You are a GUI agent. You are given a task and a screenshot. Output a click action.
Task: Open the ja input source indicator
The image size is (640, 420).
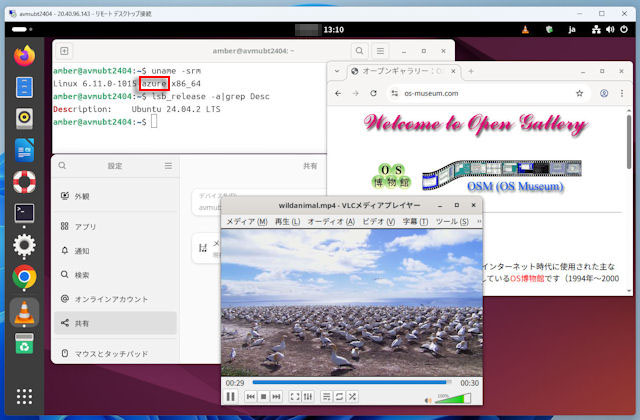(572, 29)
